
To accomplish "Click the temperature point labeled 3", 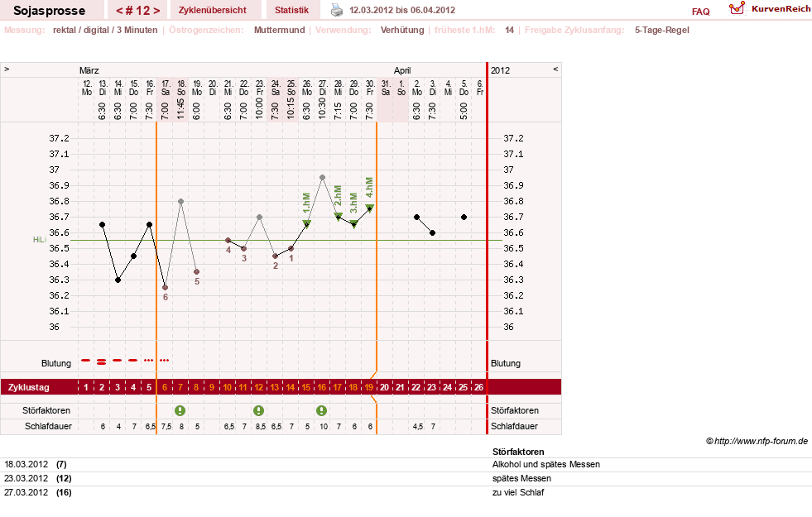I will point(244,248).
